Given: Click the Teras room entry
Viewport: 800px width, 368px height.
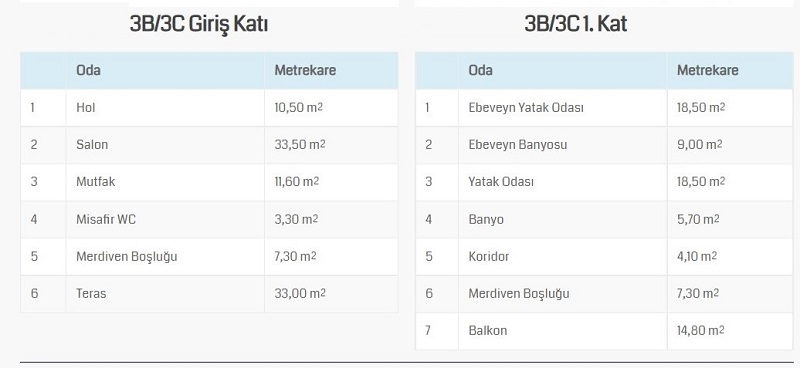Looking at the screenshot, I should coord(91,293).
